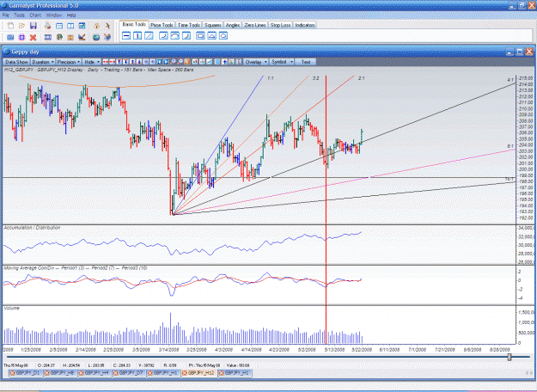Select the rectangle drawing tool
537x392 pixels.
pos(201,35)
